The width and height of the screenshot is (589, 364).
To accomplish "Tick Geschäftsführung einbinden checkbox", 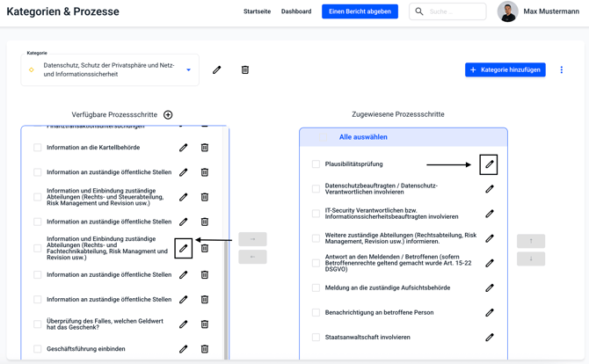I will click(38, 349).
